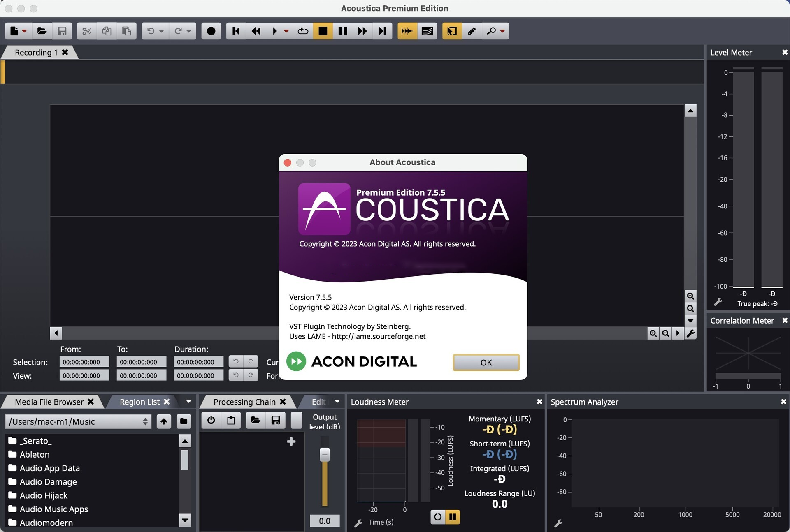Click the Paste clipboard icon
790x532 pixels.
127,31
